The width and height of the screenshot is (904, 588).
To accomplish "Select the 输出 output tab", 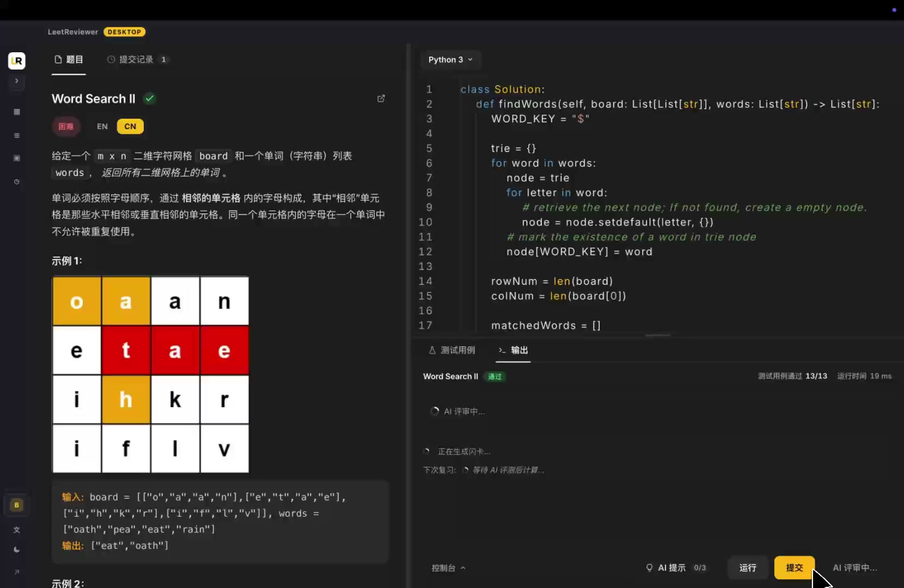I will 513,350.
